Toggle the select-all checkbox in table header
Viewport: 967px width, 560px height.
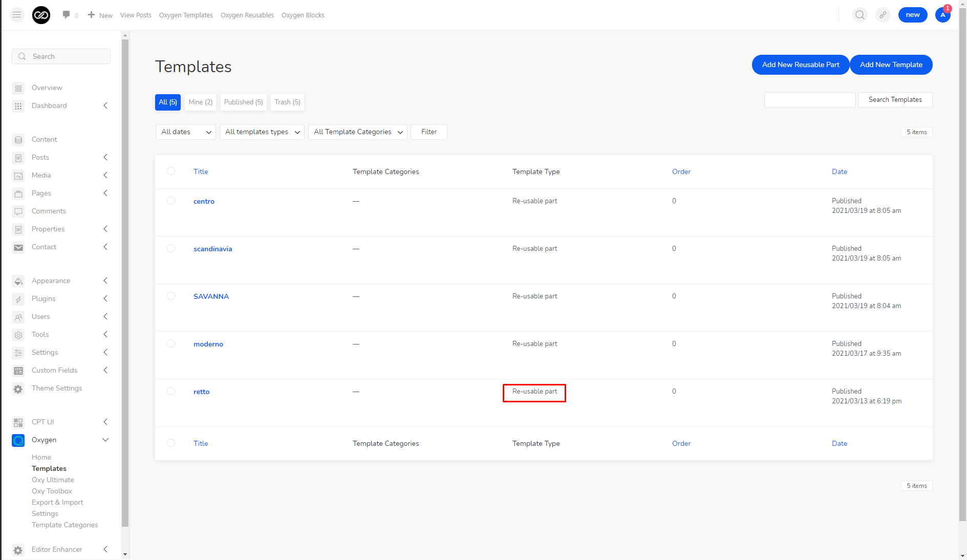171,171
